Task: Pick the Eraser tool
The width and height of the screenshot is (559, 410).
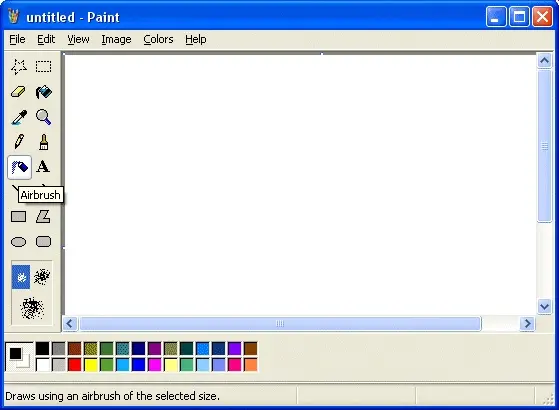Action: pos(19,92)
